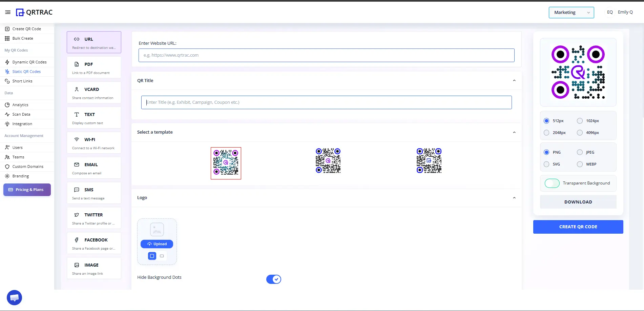Open the chat support bubble
Viewport: 644px width, 311px height.
tap(14, 298)
